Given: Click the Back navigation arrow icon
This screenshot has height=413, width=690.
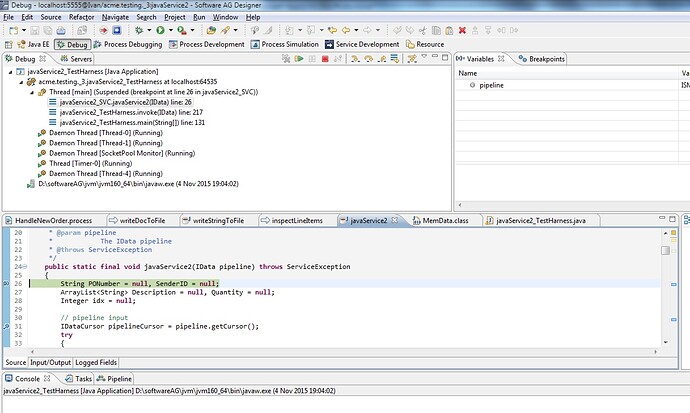Looking at the screenshot, I should pos(346,30).
